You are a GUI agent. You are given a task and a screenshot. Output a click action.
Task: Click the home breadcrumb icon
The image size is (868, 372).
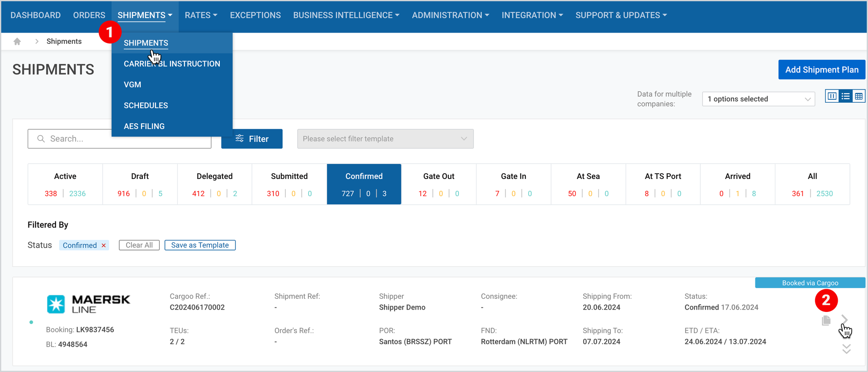click(x=17, y=42)
